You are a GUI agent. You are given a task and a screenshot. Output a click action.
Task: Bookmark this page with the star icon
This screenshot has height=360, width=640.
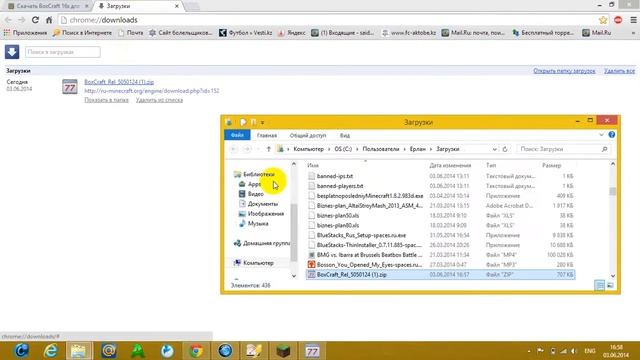[603, 20]
